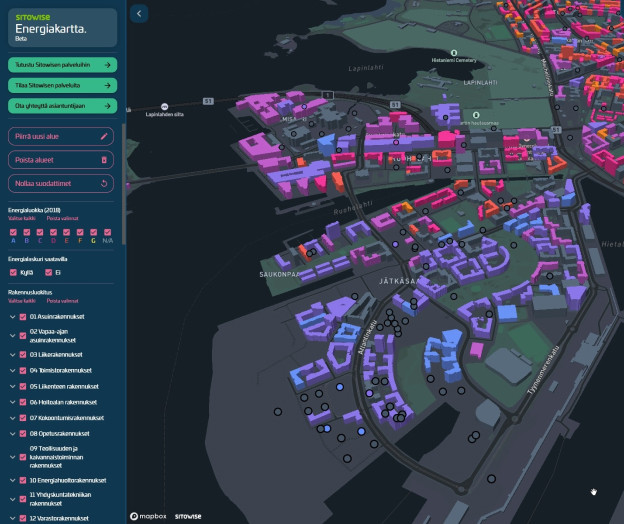Screen dimensions: 624x524
Task: Expand 12 Varastorakennukset category
Action: click(x=12, y=518)
